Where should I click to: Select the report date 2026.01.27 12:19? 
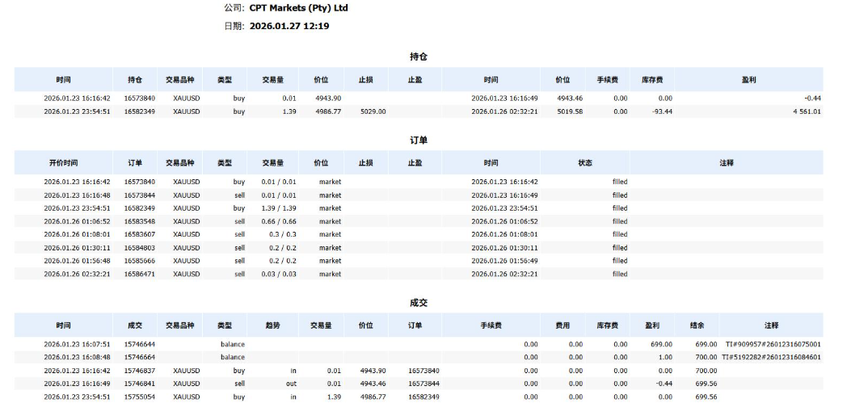pyautogui.click(x=289, y=26)
